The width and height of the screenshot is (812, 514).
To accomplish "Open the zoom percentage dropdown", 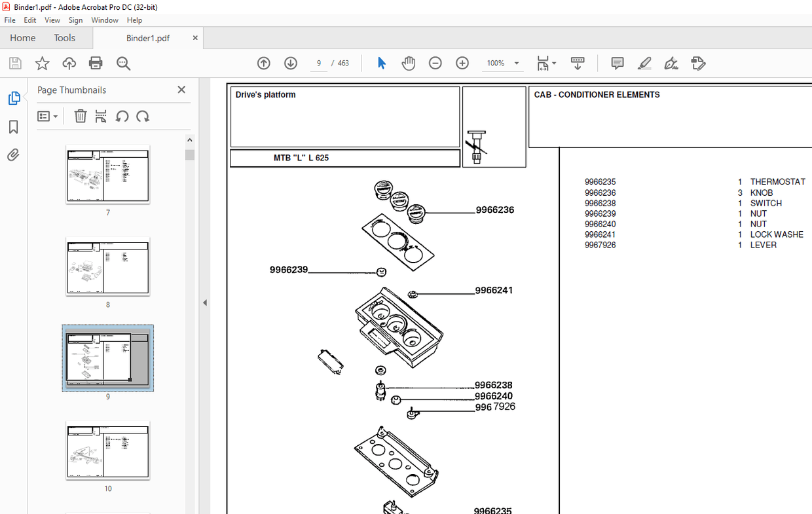I will click(x=516, y=63).
